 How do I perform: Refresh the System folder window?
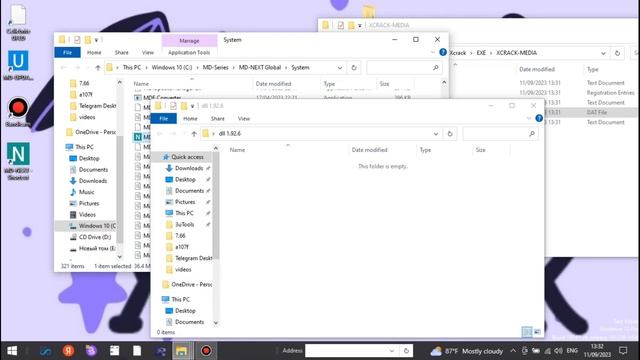click(x=354, y=68)
